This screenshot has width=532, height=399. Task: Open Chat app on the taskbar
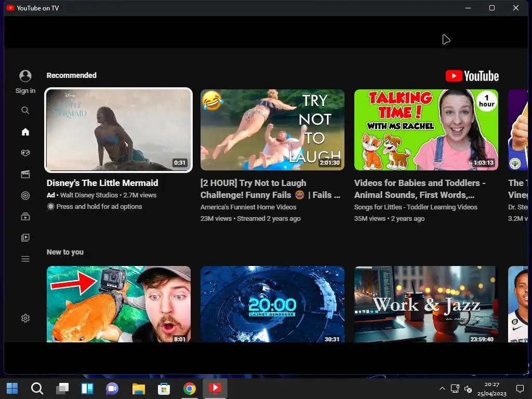[x=112, y=389]
